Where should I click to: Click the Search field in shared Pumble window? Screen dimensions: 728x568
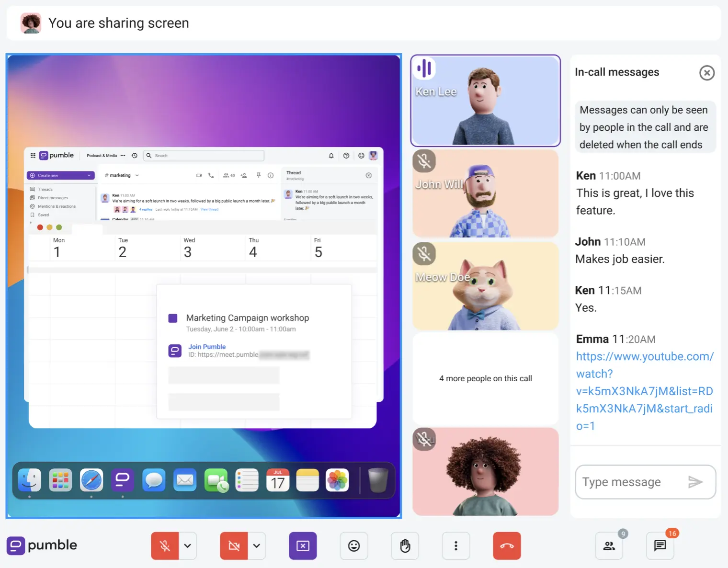[x=204, y=156]
